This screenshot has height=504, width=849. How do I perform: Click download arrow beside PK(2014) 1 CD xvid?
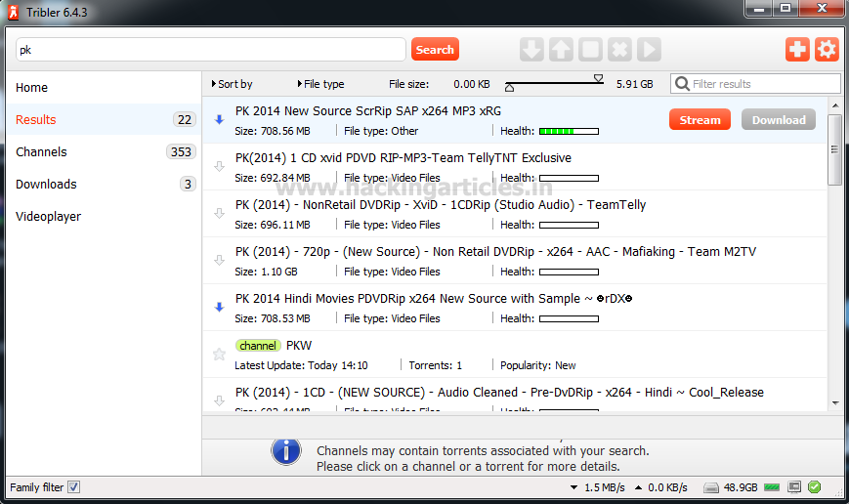click(219, 166)
